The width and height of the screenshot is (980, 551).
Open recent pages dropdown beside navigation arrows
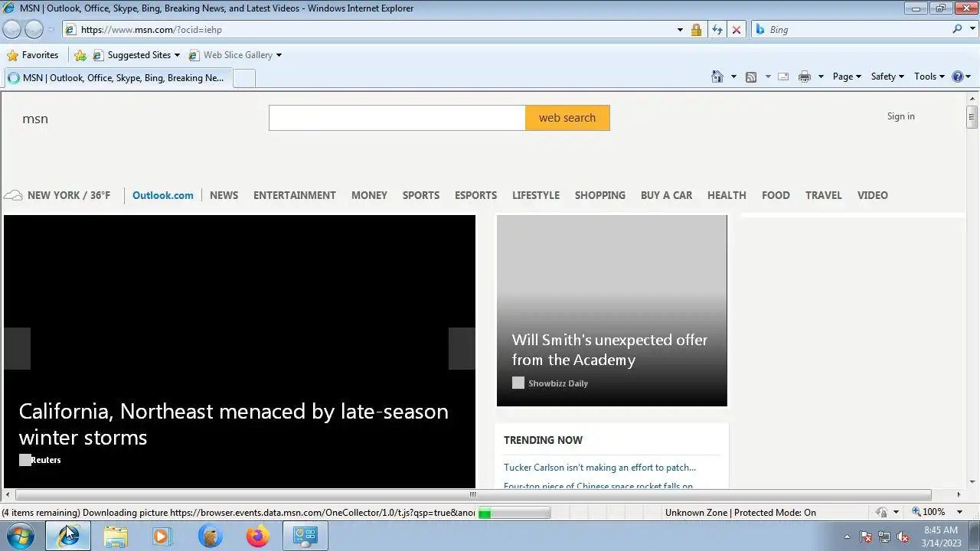click(x=51, y=30)
